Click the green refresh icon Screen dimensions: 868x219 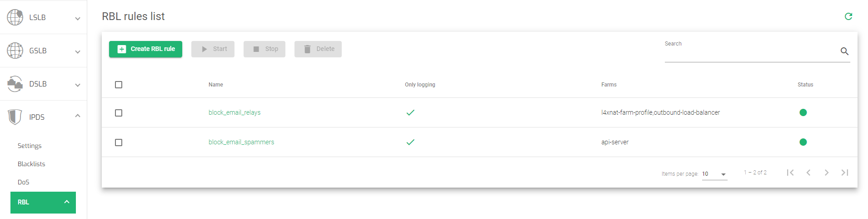[848, 16]
